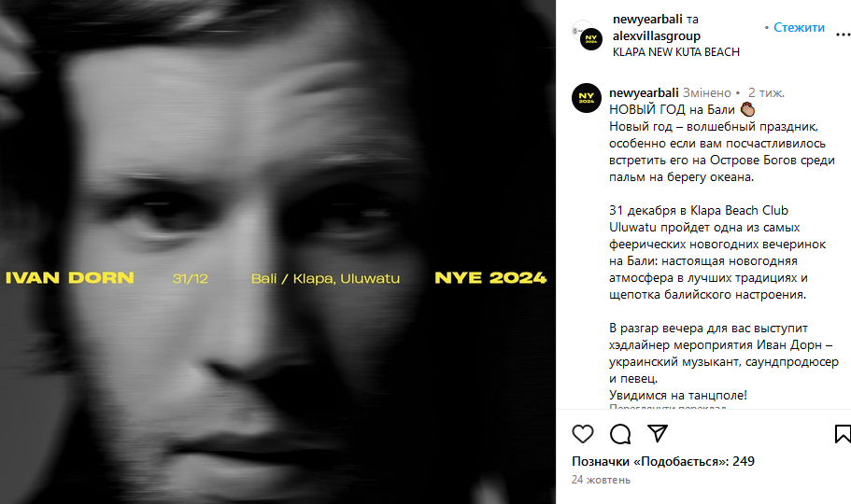Open the 24 жовтень post date
The height and width of the screenshot is (504, 851).
[601, 480]
